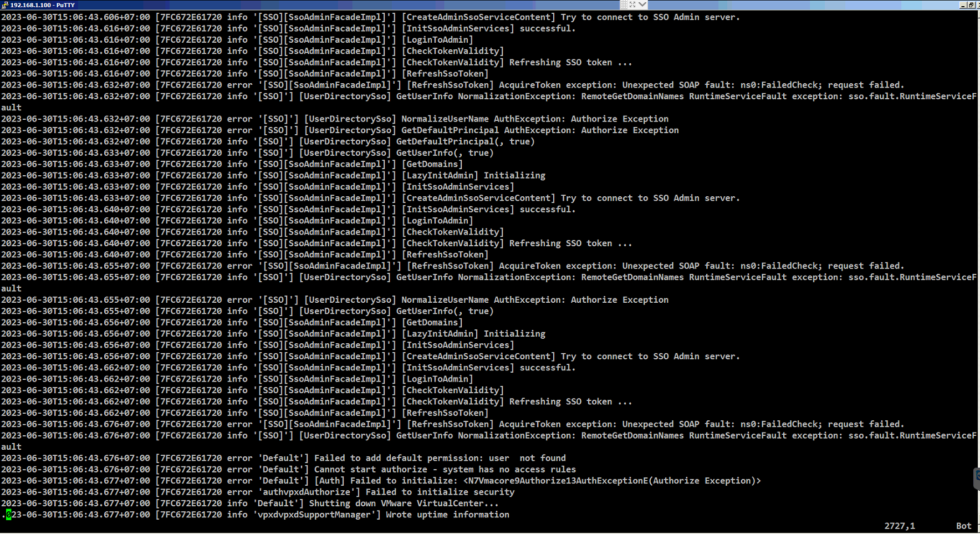
Task: Click the 'Bot' status indicator
Action: (x=963, y=526)
